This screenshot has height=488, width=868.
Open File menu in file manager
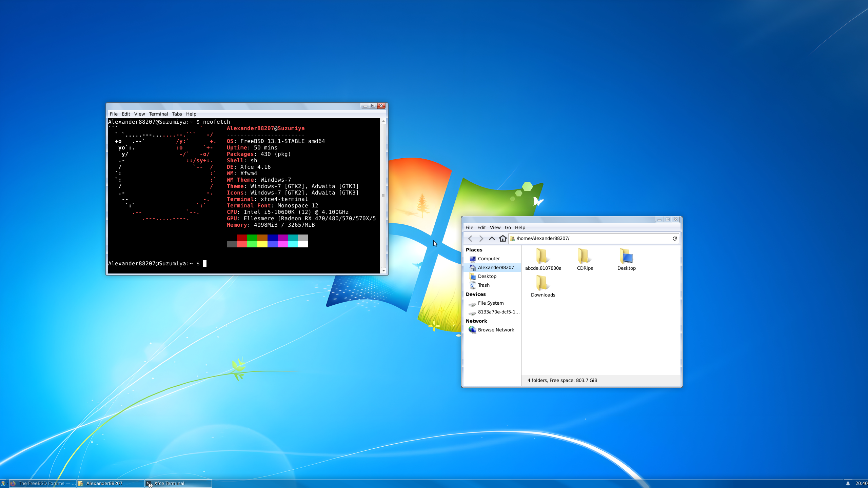pos(469,228)
